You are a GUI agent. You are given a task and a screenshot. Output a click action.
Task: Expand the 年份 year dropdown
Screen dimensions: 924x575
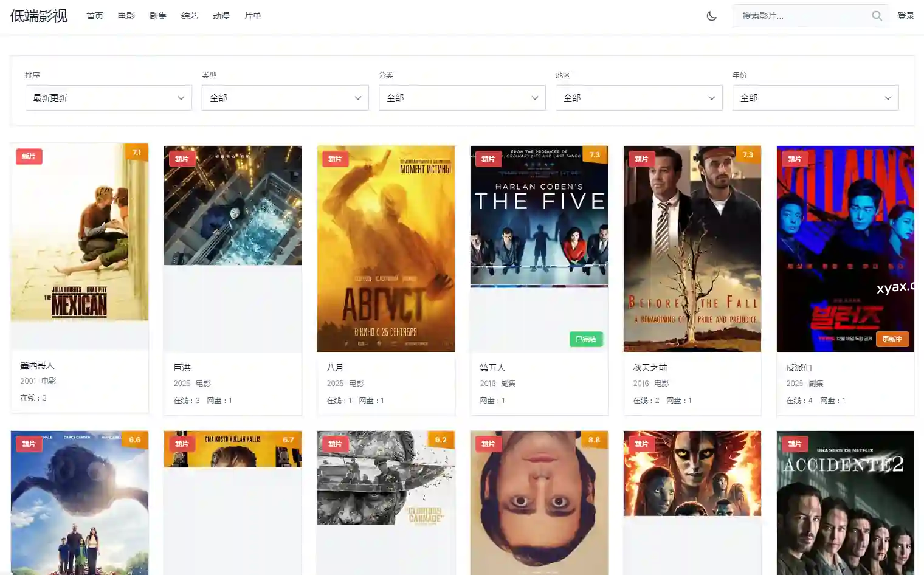point(815,98)
